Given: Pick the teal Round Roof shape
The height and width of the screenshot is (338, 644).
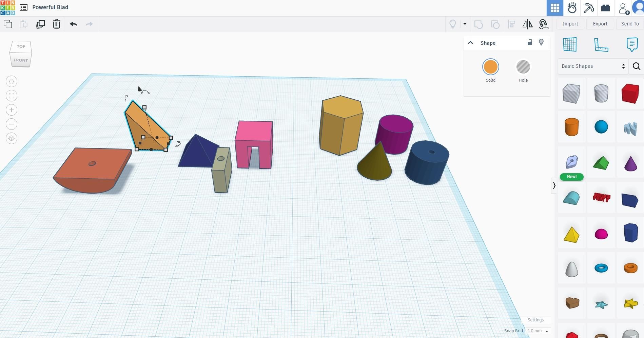Looking at the screenshot, I should (572, 198).
